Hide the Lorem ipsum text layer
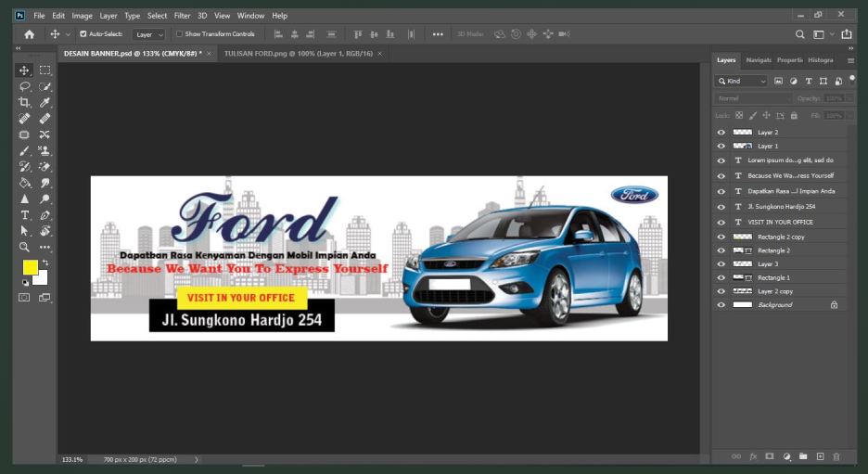Image resolution: width=868 pixels, height=474 pixels. [721, 160]
